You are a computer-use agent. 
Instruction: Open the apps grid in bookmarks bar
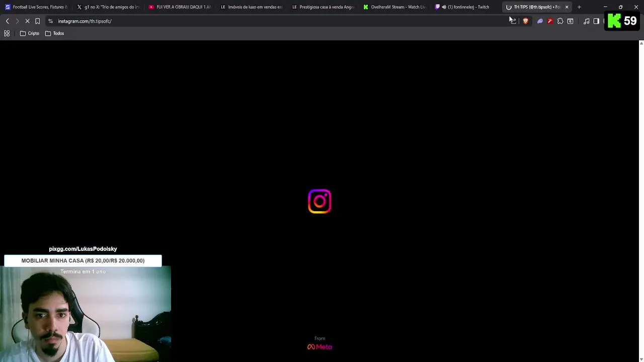(7, 33)
